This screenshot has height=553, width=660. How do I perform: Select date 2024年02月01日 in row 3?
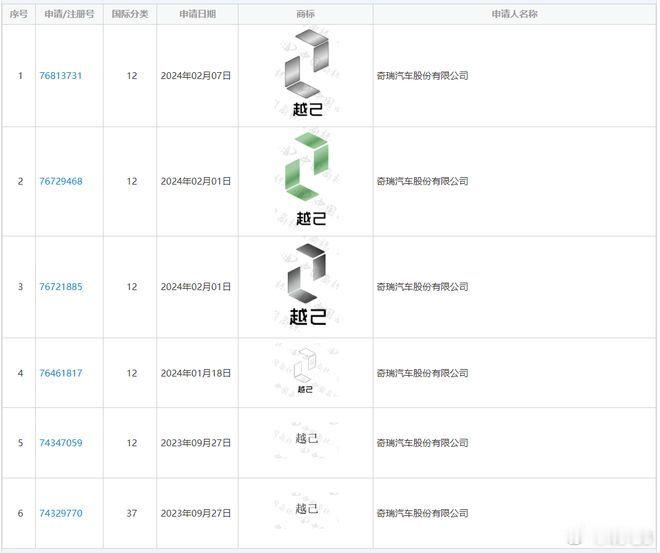click(x=196, y=287)
